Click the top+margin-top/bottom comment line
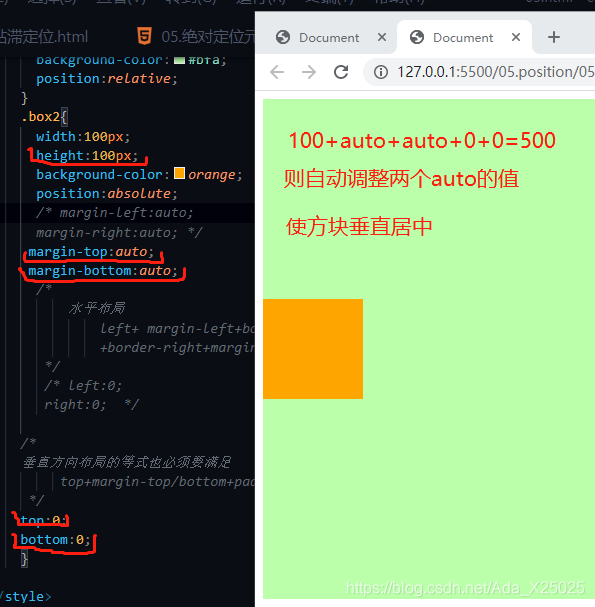The width and height of the screenshot is (595, 607). click(x=158, y=482)
